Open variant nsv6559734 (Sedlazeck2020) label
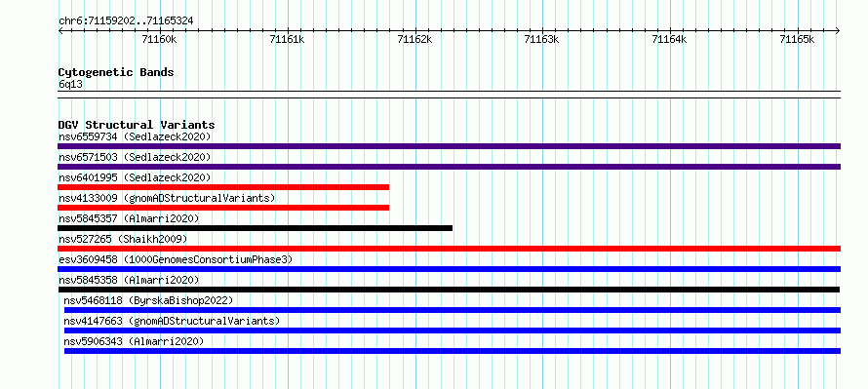The height and width of the screenshot is (389, 868). (x=135, y=136)
